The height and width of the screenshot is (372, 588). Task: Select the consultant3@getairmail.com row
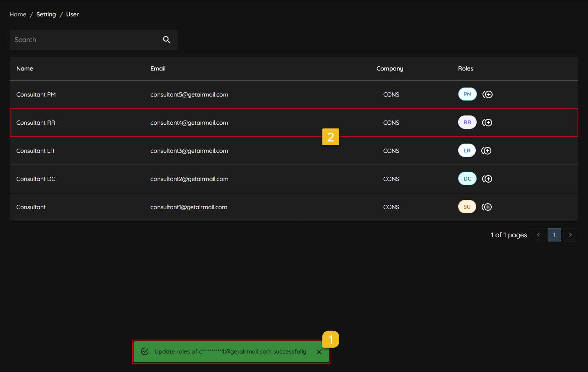(189, 151)
